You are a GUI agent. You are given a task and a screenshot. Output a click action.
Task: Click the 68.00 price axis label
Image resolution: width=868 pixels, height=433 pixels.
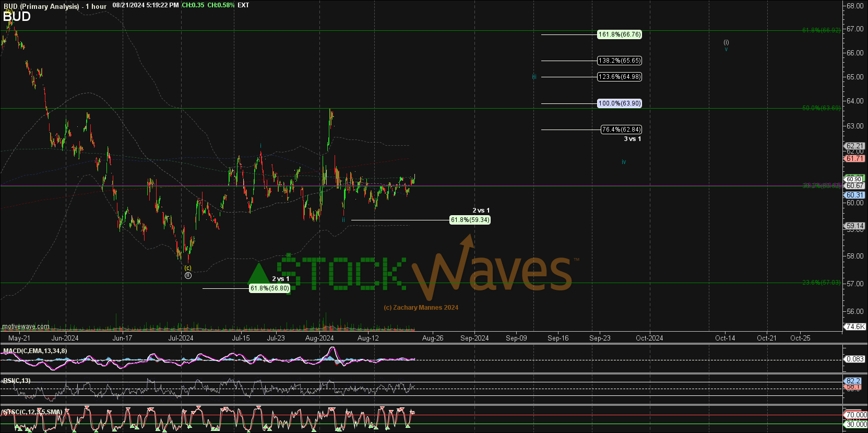click(x=855, y=6)
